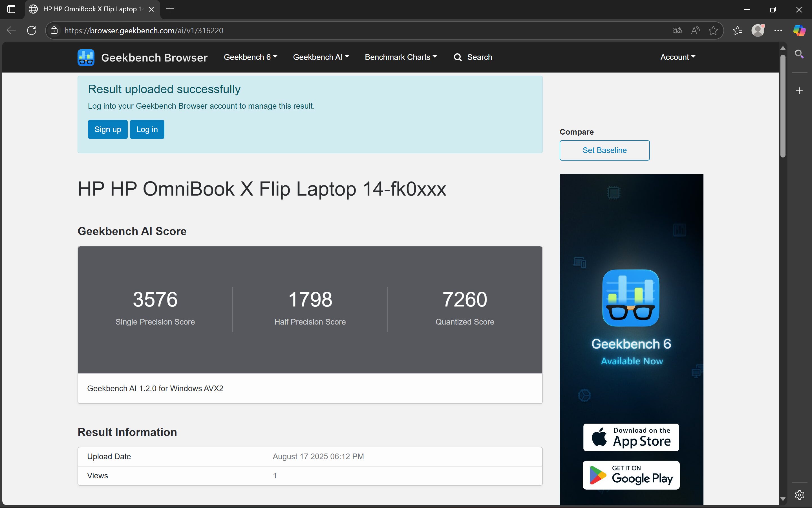Click the scrollbar down arrow
The height and width of the screenshot is (508, 812).
pyautogui.click(x=783, y=499)
